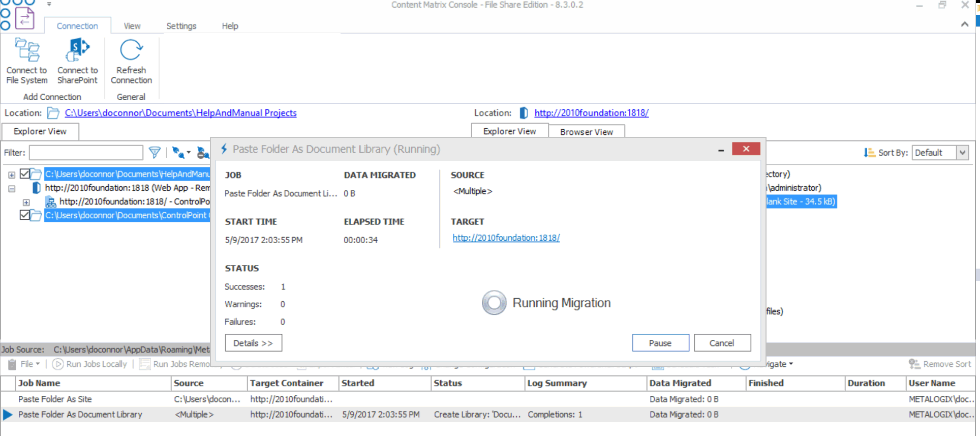Switch to the Browser View tab
The image size is (980, 436).
pos(587,132)
